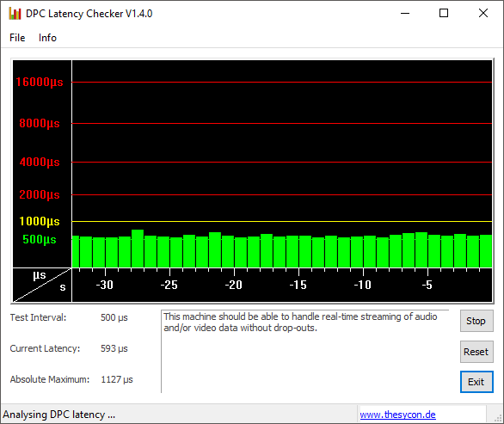Click the Analysing DPC latency status text

pyautogui.click(x=58, y=415)
